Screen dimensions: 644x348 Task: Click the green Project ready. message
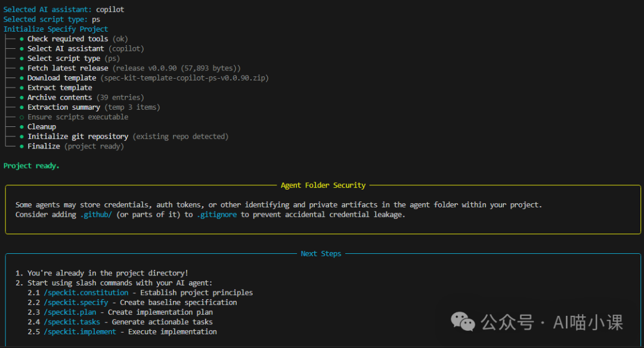[32, 166]
